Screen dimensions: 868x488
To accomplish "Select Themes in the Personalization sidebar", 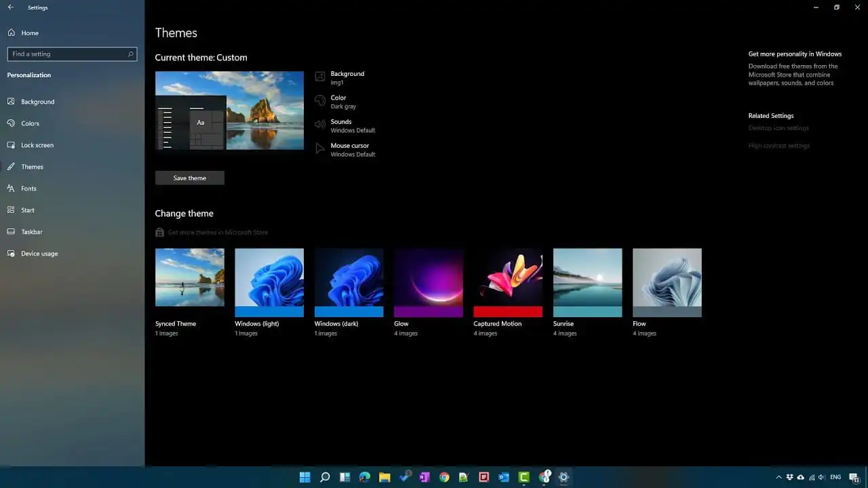I will point(32,167).
